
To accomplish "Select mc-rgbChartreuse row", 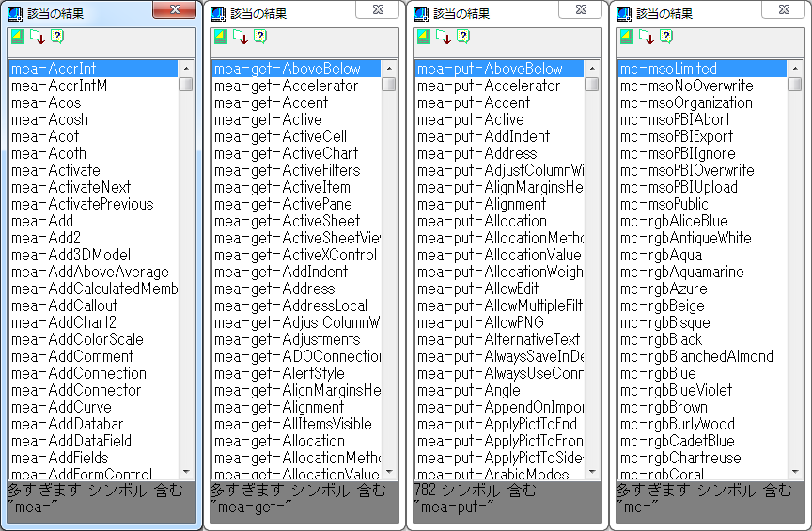I will click(702, 458).
